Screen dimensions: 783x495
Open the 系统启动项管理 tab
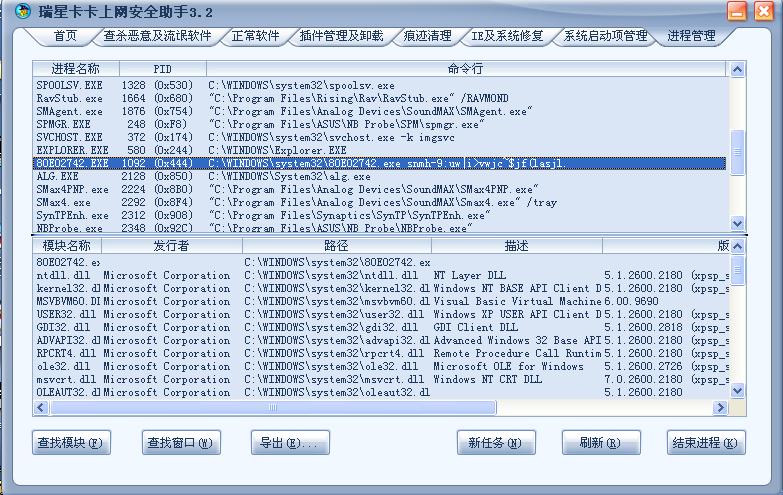(x=605, y=36)
